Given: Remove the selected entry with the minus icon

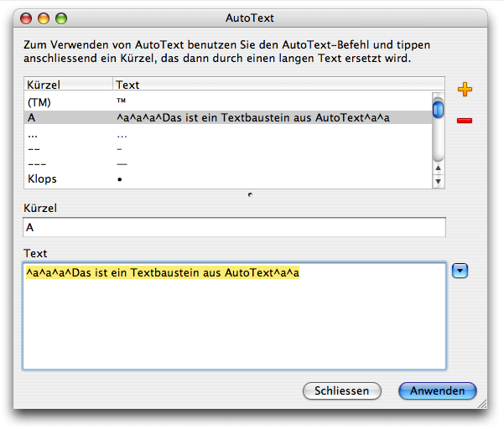Looking at the screenshot, I should (464, 121).
